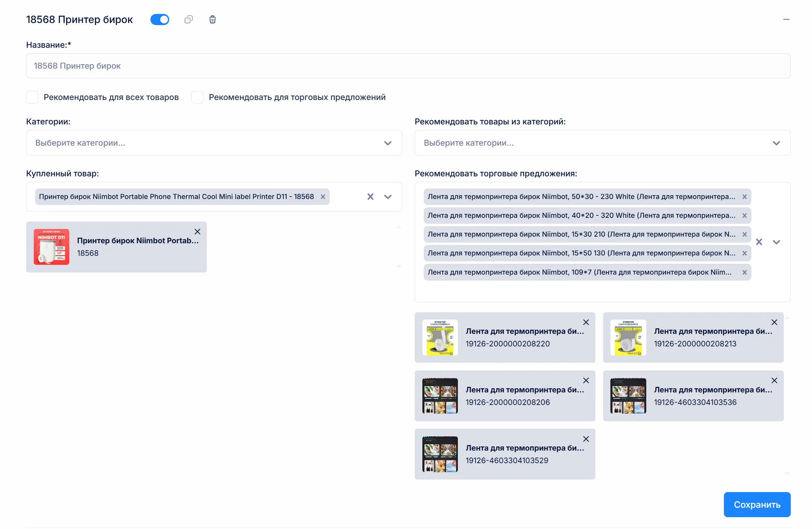Remove chip 'Niimbot, 40*20 - 320 White'

click(x=744, y=215)
